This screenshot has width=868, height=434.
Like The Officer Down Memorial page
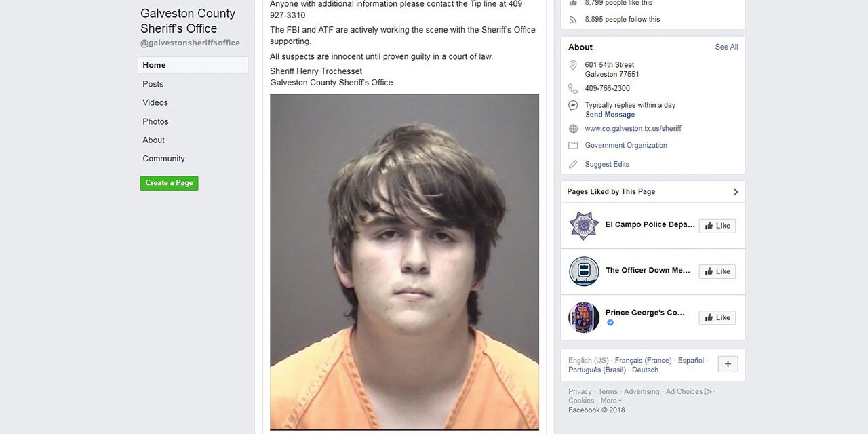(717, 271)
